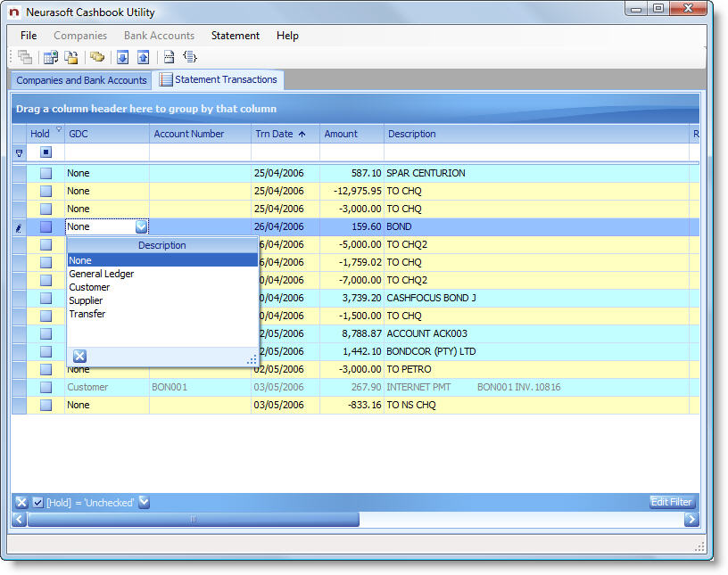Click the blue up-arrow export toolbar icon
This screenshot has width=728, height=575.
coord(143,57)
